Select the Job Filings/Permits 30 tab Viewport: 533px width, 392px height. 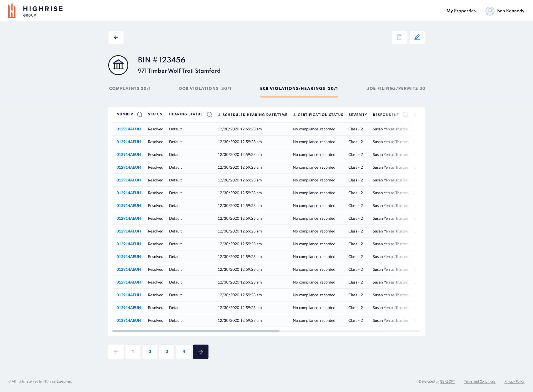pos(396,88)
